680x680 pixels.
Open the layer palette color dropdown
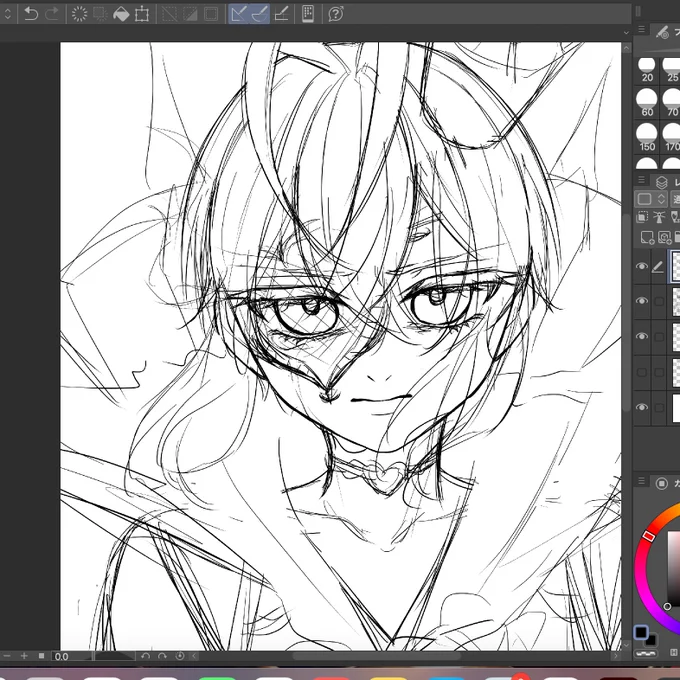[650, 199]
